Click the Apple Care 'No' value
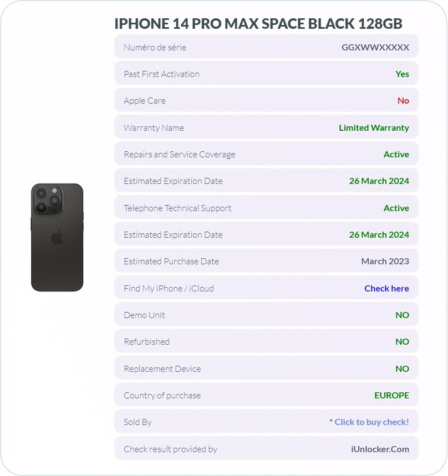Image resolution: width=448 pixels, height=476 pixels. coord(403,101)
